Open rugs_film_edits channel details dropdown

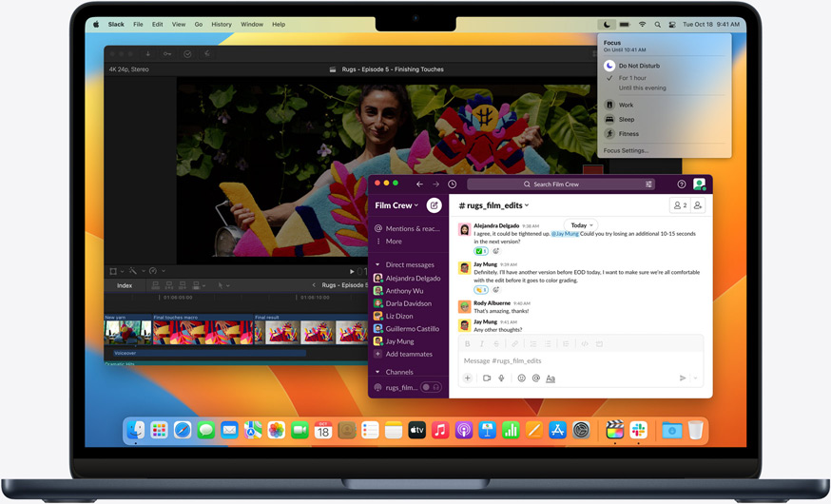pyautogui.click(x=493, y=205)
